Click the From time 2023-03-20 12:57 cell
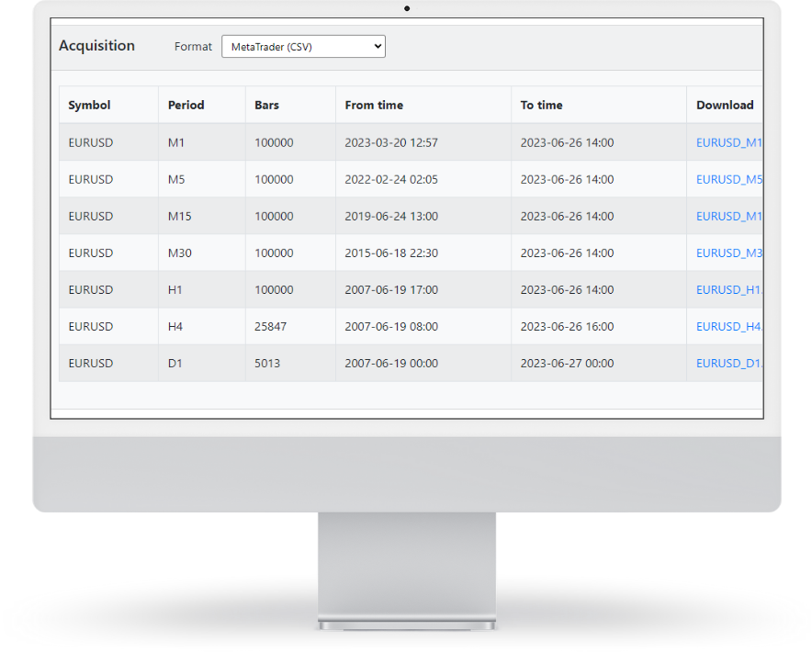The image size is (812, 652). pos(391,142)
